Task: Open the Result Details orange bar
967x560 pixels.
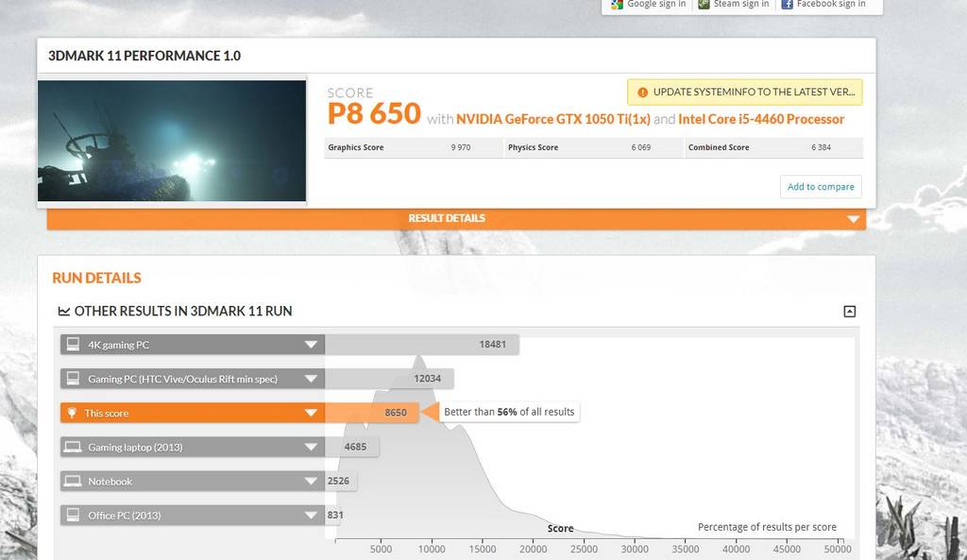Action: (456, 219)
